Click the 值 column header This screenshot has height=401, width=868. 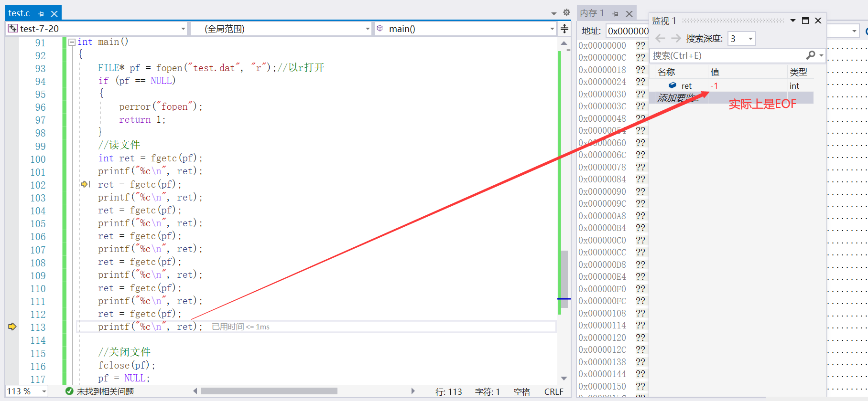point(715,72)
